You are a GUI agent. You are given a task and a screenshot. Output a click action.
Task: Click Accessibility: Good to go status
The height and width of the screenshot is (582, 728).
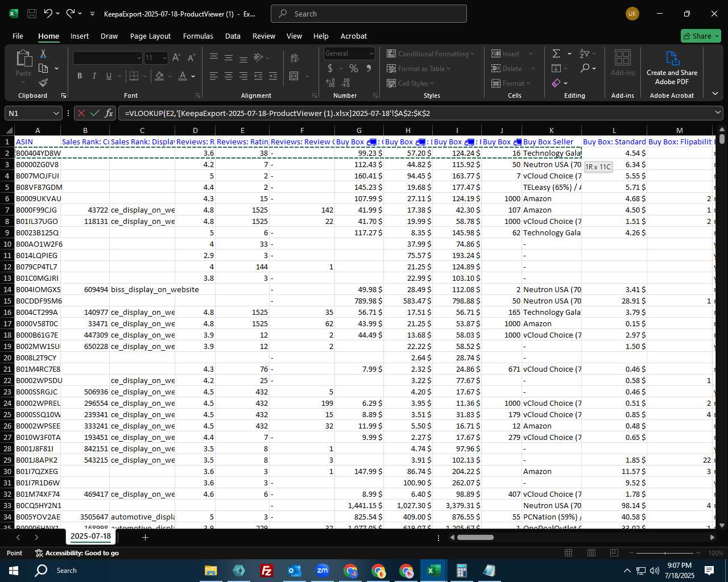click(x=77, y=553)
